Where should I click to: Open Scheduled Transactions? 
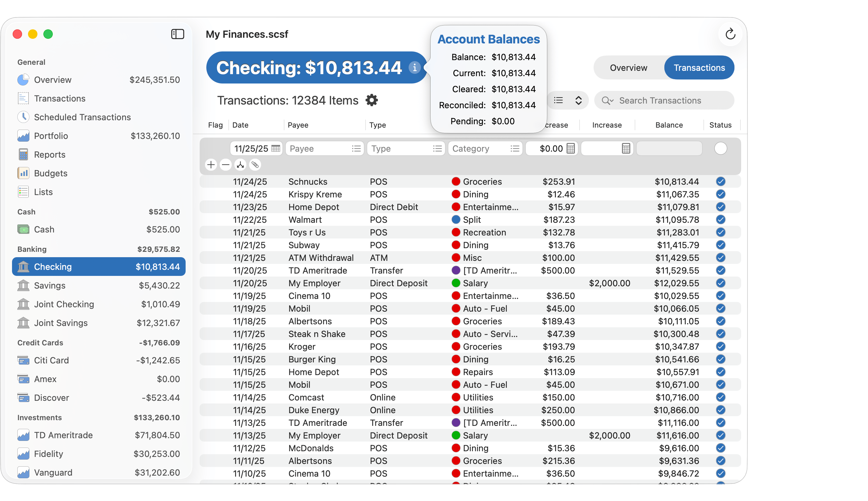[82, 117]
